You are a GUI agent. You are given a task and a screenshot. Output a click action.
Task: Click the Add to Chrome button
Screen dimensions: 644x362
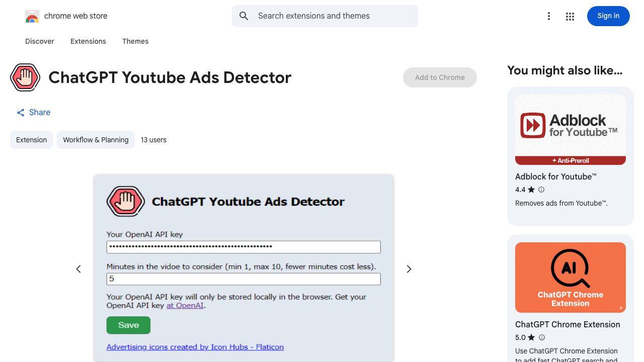point(440,77)
